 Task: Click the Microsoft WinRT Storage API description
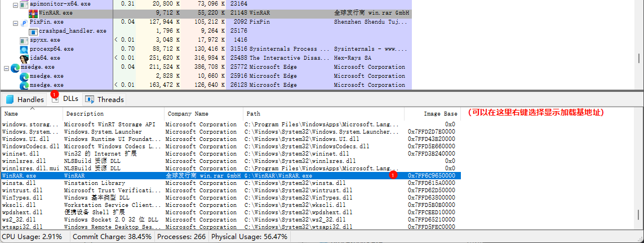coord(110,125)
